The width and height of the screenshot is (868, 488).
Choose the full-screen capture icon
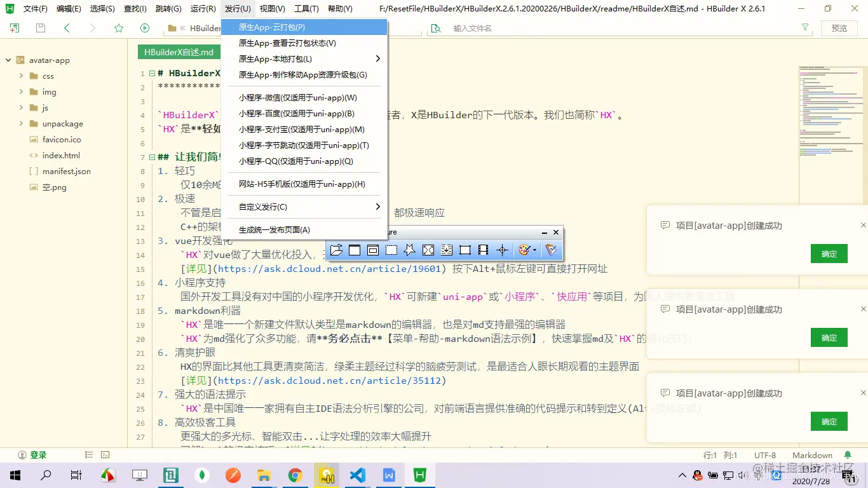428,250
